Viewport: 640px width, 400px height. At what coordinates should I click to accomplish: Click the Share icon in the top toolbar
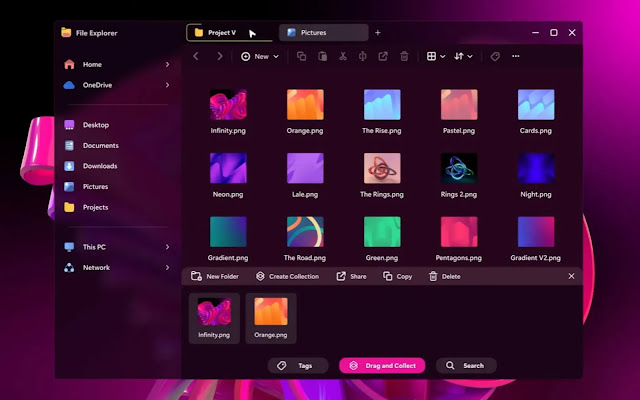(383, 56)
